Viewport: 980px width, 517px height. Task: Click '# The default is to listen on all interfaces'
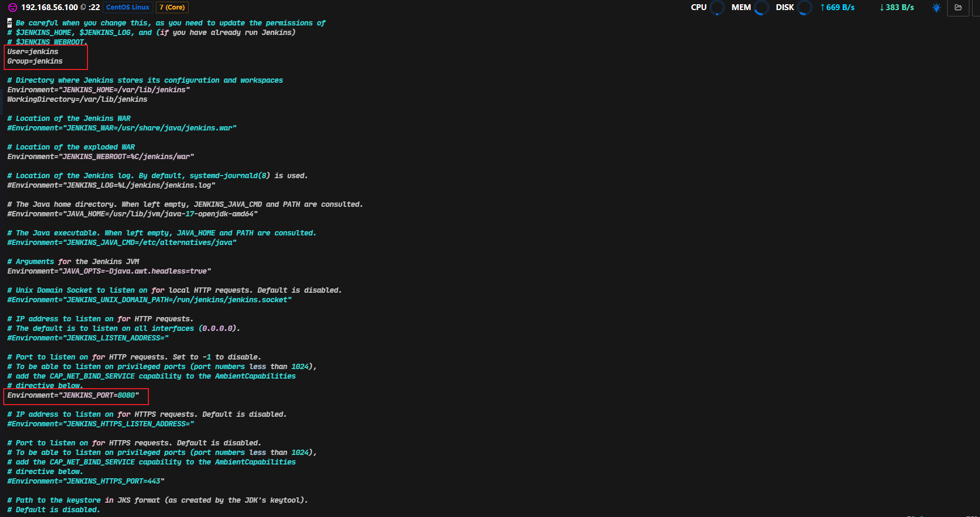pyautogui.click(x=123, y=328)
